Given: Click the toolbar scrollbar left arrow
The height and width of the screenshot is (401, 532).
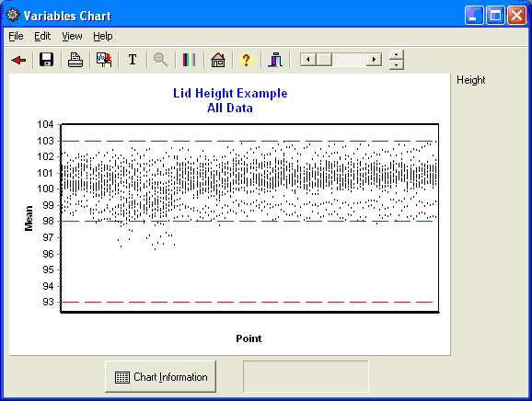Looking at the screenshot, I should pos(308,60).
